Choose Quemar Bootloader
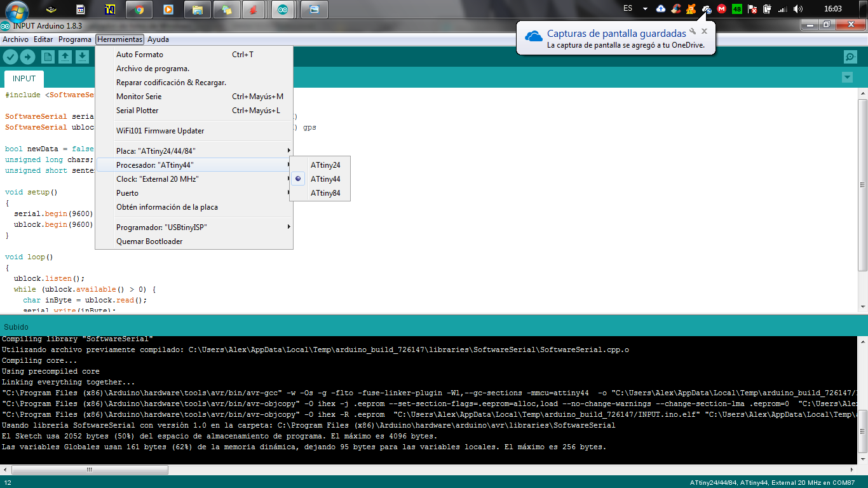The image size is (868, 488). pyautogui.click(x=194, y=241)
